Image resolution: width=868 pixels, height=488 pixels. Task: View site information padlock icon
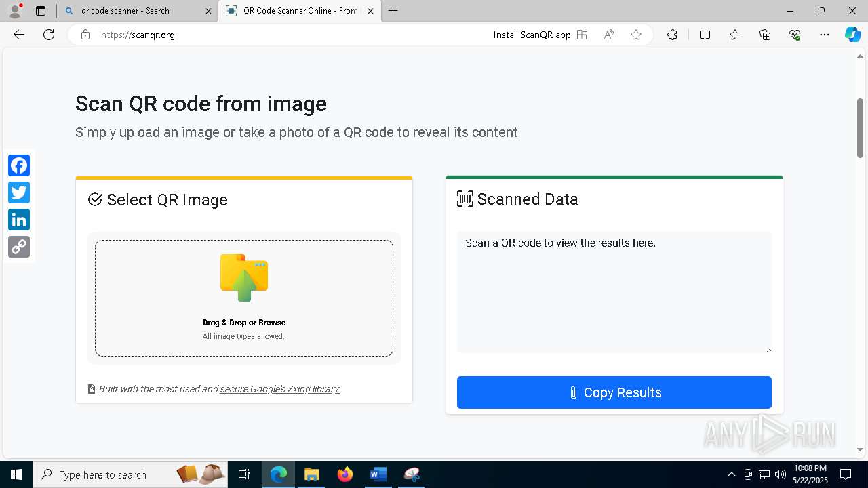click(85, 35)
